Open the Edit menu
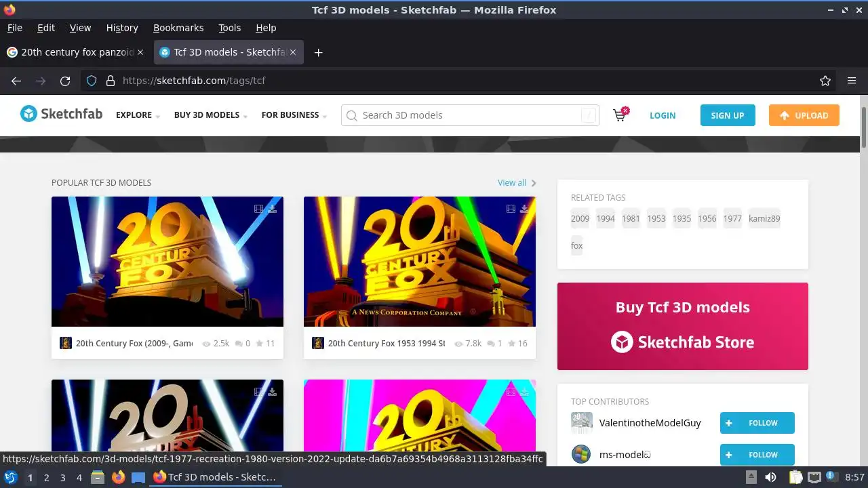Screen dimensions: 868x488 pos(46,28)
